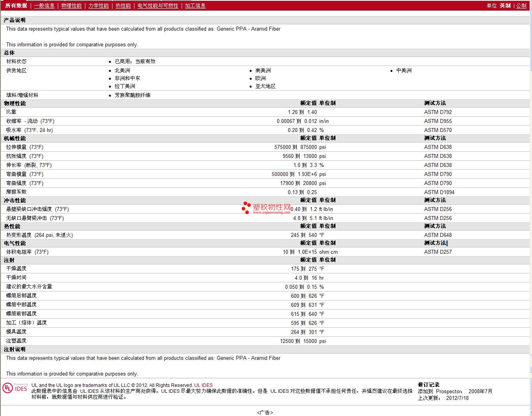
Task: Open the 一般信息 tab
Action: point(44,5)
